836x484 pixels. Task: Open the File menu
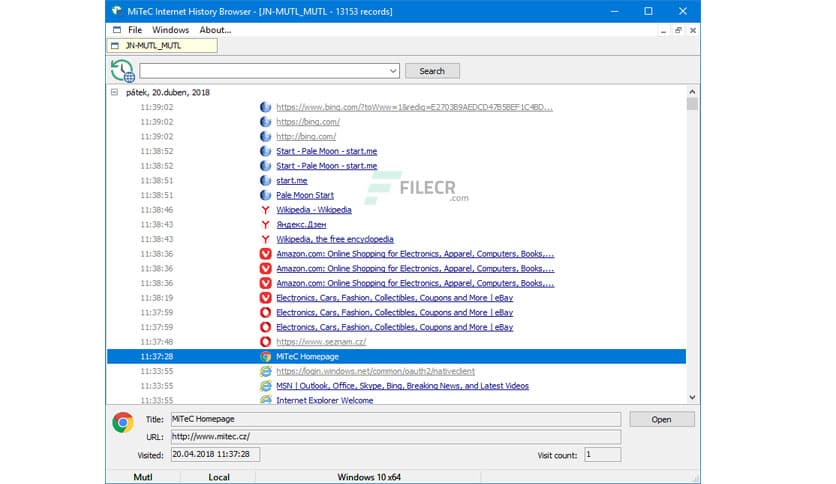point(135,30)
